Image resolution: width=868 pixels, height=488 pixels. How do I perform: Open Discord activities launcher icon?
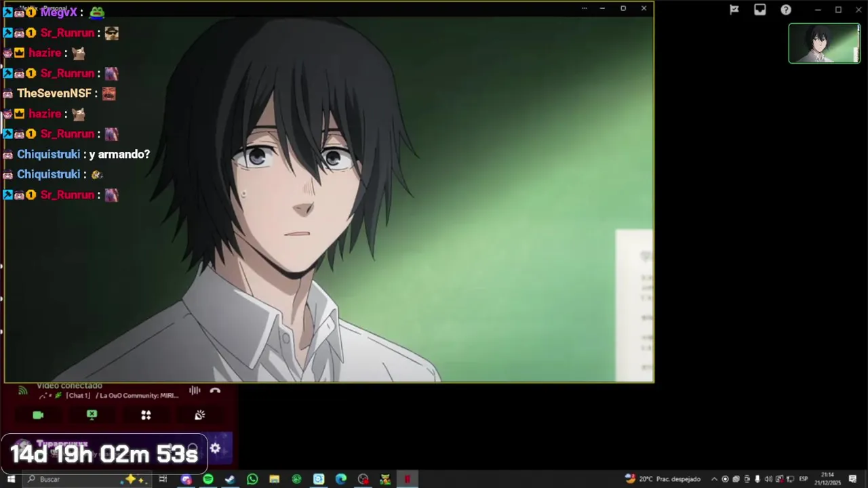146,415
